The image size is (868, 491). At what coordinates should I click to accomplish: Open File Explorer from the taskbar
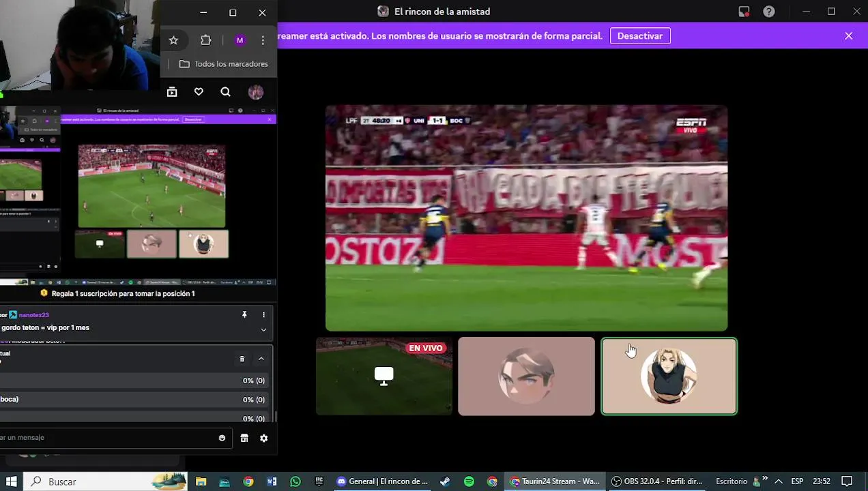[x=201, y=481]
